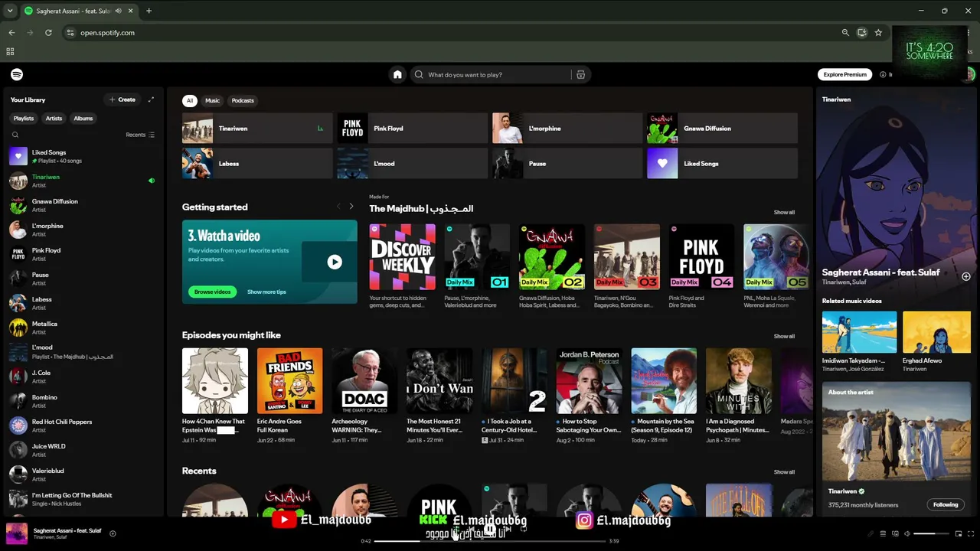Open lyrics using the microphone icon
This screenshot has width=980, height=551.
tap(871, 533)
